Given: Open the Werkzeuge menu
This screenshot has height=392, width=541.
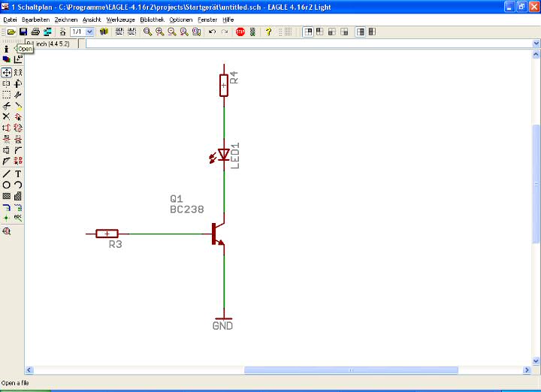Looking at the screenshot, I should pos(120,19).
